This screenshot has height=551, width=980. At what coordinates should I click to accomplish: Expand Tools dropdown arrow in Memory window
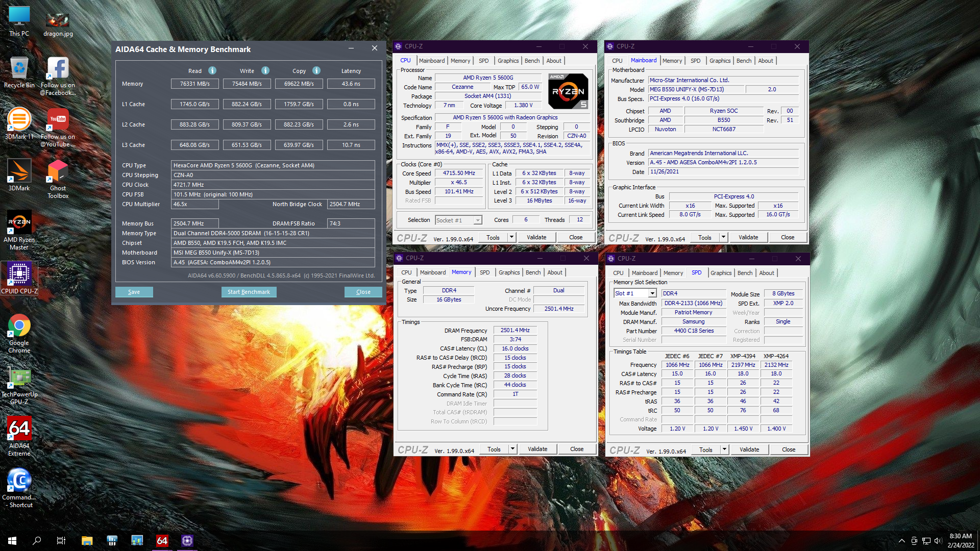point(512,449)
